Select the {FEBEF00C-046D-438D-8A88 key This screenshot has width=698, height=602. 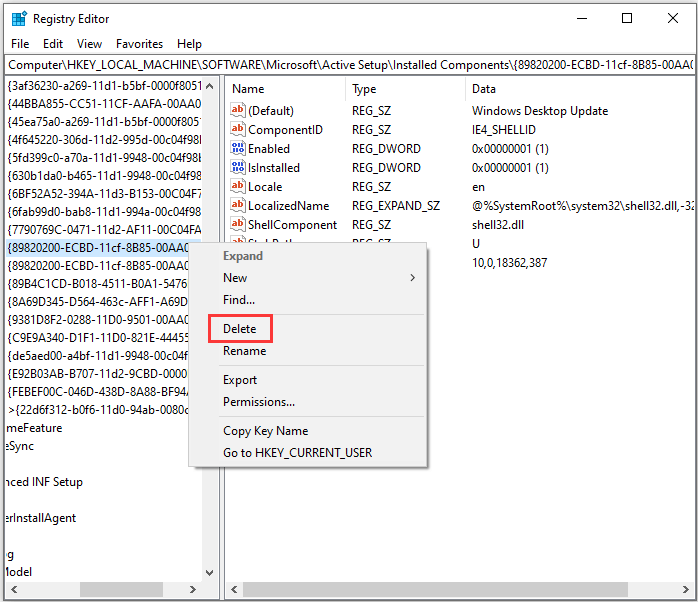pyautogui.click(x=97, y=392)
